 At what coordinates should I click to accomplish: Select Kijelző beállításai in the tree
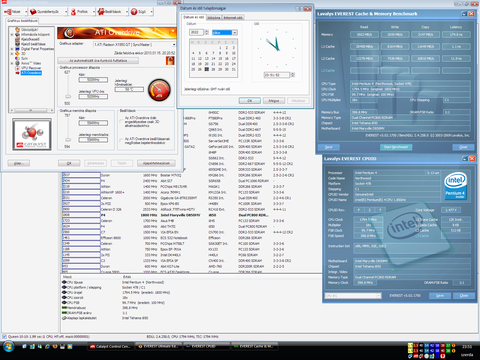33,44
